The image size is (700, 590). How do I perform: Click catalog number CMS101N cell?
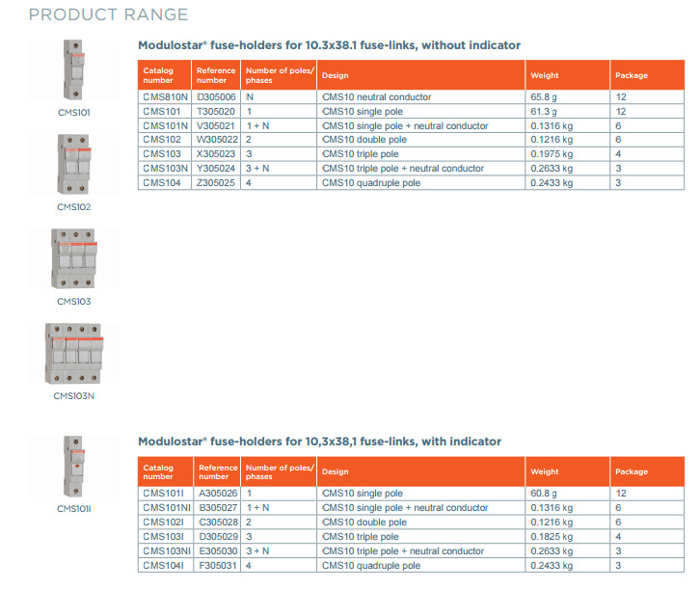(165, 126)
